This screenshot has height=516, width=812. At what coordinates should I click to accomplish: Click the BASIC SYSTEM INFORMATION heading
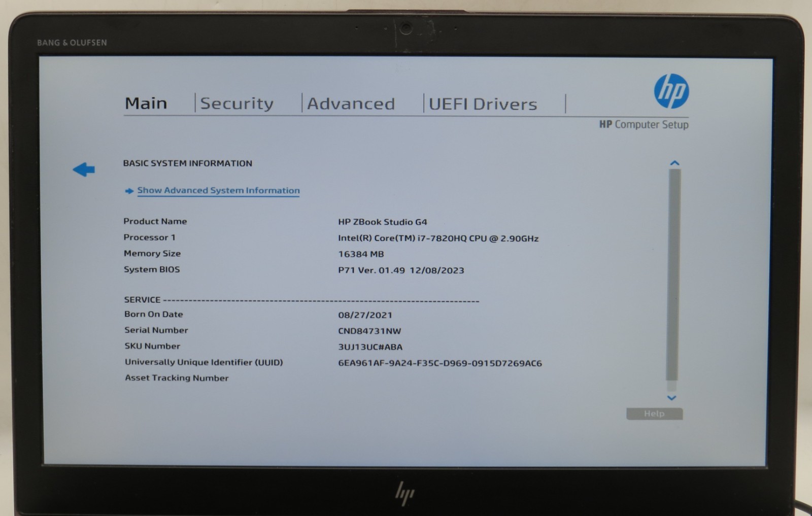click(x=188, y=163)
